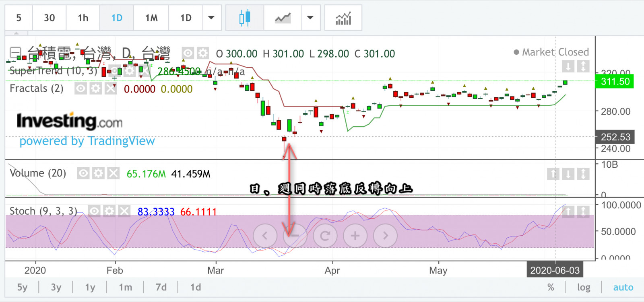The height and width of the screenshot is (302, 644).
Task: Maximize the Volume pane
Action: pyautogui.click(x=583, y=174)
